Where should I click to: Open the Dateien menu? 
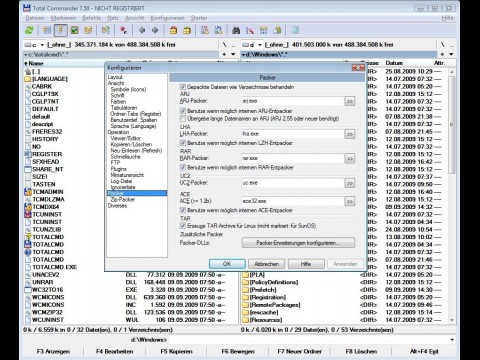click(x=35, y=18)
